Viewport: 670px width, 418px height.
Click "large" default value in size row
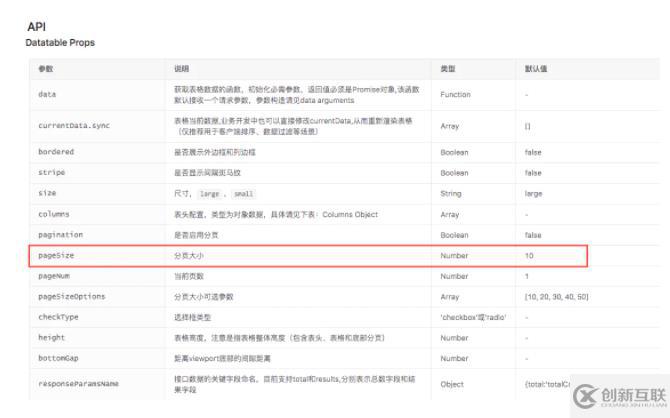pyautogui.click(x=533, y=194)
